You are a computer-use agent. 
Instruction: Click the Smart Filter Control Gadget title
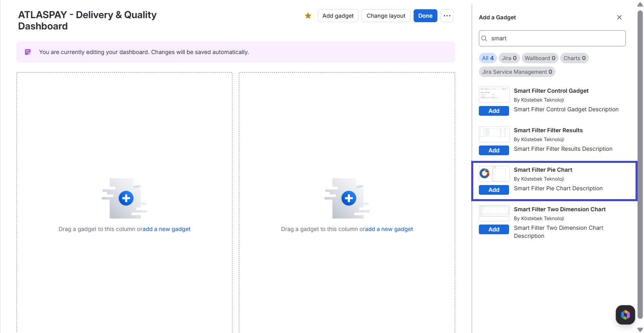(551, 91)
